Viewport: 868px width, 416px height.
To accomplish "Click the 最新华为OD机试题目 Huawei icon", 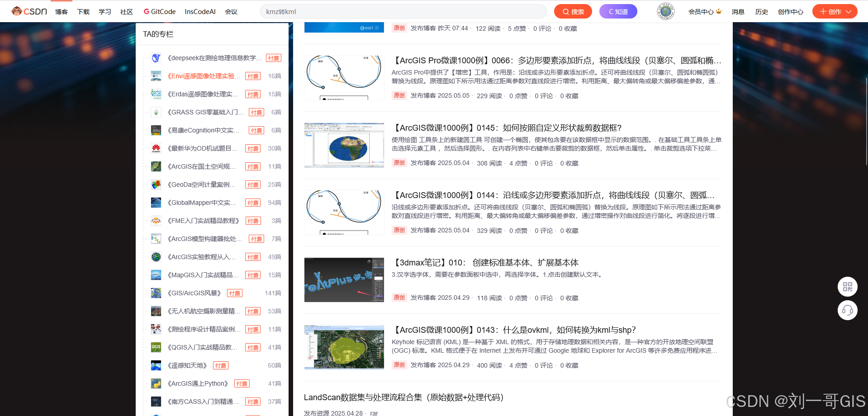I will 156,148.
